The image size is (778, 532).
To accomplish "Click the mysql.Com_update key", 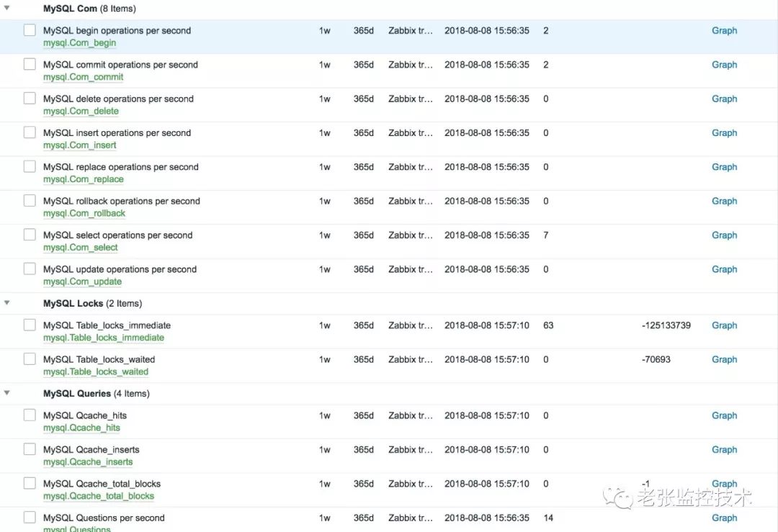I will point(82,281).
